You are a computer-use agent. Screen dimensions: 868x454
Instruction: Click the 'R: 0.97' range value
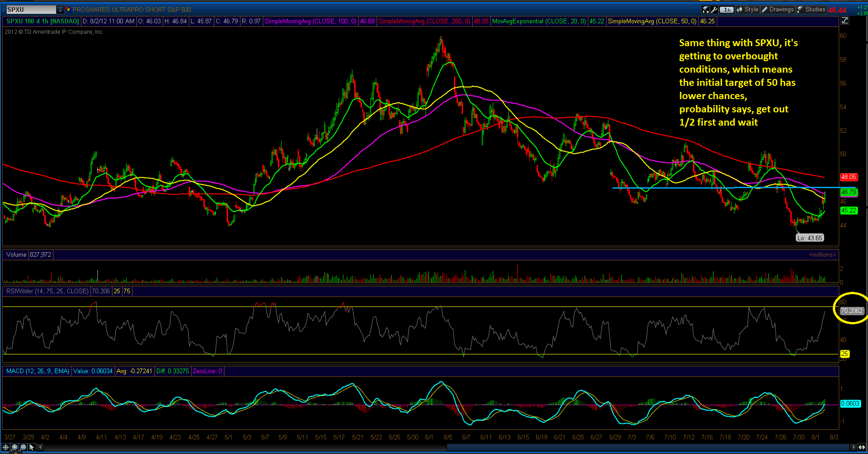point(251,21)
